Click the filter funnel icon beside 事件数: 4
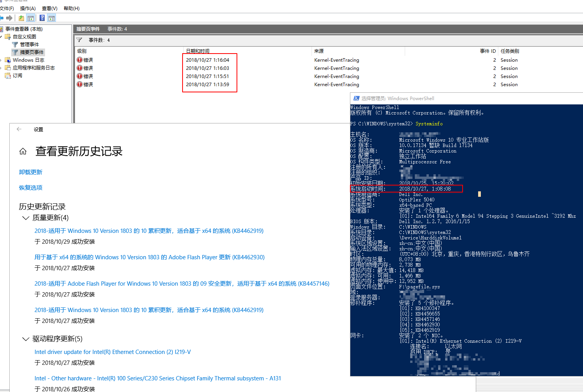The width and height of the screenshot is (583, 392). click(79, 40)
